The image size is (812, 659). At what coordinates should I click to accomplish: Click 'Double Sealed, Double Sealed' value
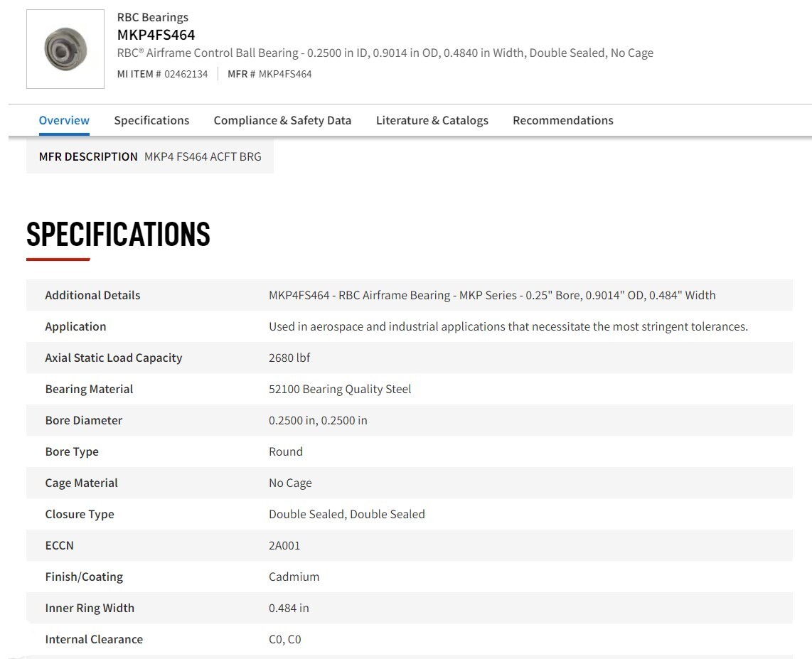(x=347, y=515)
